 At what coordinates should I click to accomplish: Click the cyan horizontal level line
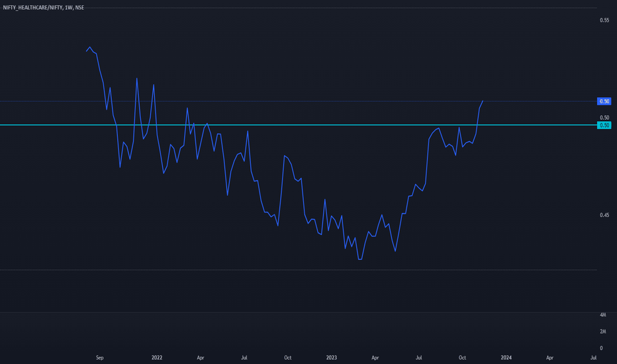coord(299,124)
